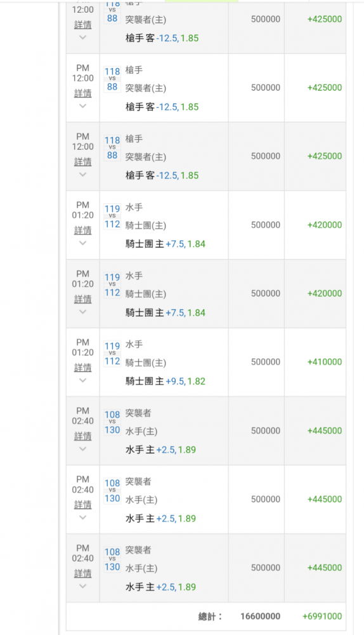The height and width of the screenshot is (635, 364).
Task: Open 詳情 of the last 12:00 槍手 row
Action: click(82, 161)
